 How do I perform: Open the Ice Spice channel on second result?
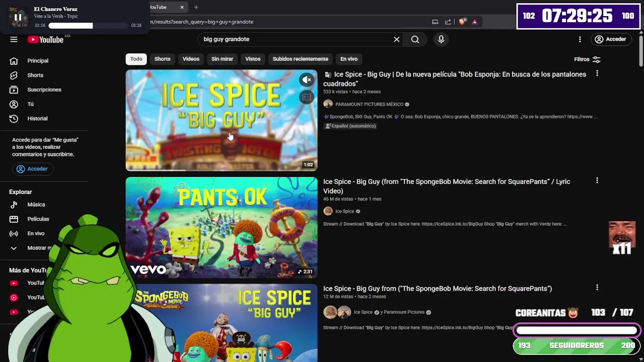tap(345, 211)
